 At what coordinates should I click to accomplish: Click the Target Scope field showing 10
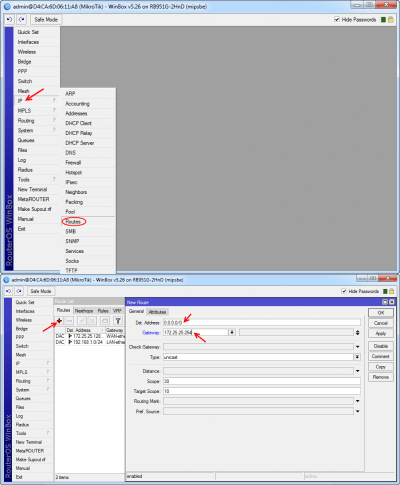pyautogui.click(x=262, y=391)
